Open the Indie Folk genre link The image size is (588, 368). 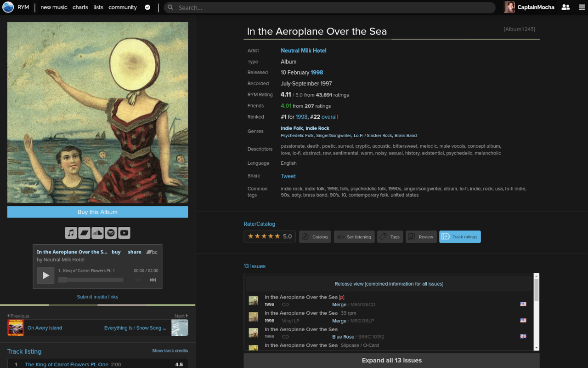click(292, 128)
